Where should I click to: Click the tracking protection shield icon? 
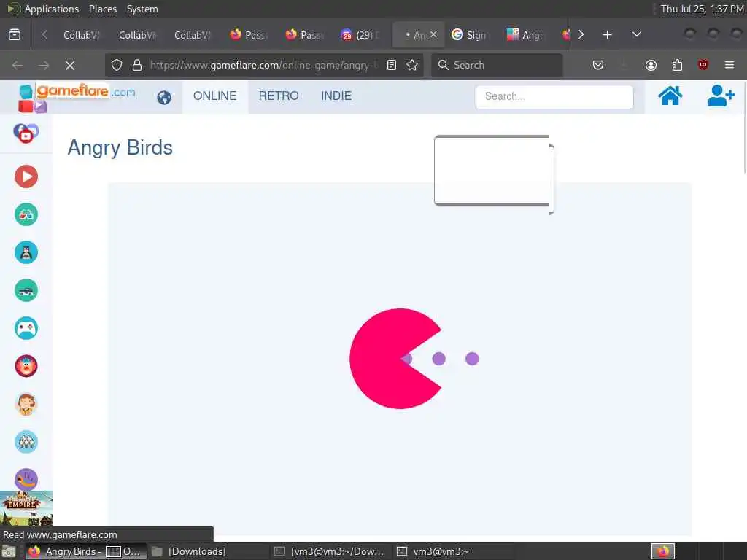(x=117, y=65)
